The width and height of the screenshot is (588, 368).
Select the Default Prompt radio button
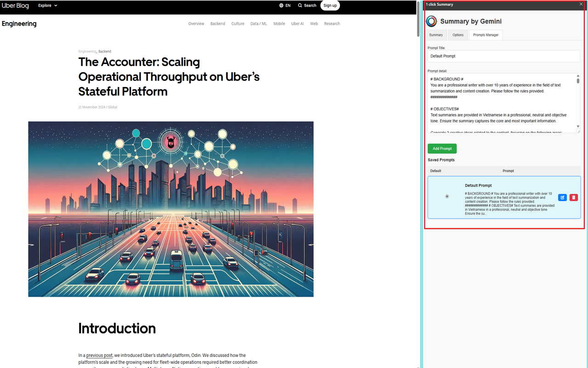(x=447, y=196)
